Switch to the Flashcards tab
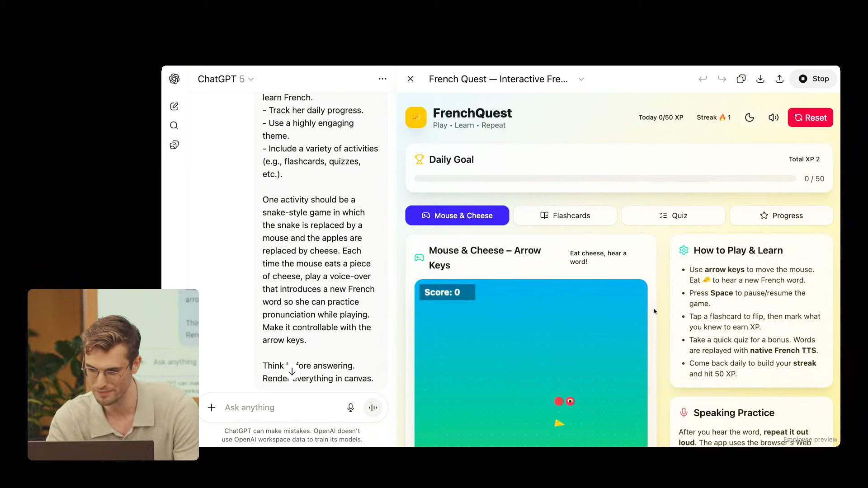This screenshot has width=868, height=488. click(565, 216)
